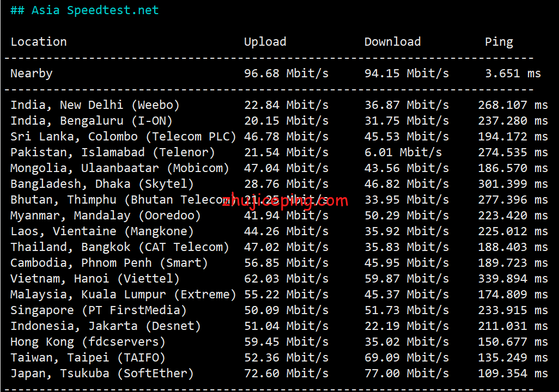Image resolution: width=559 pixels, height=392 pixels.
Task: Click Hanoi ping 339.894 ms
Action: pos(513,279)
